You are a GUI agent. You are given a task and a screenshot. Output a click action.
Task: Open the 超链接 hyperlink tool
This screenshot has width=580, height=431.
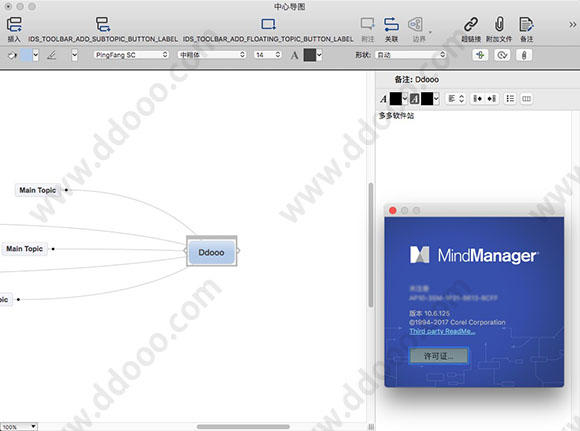(x=471, y=24)
